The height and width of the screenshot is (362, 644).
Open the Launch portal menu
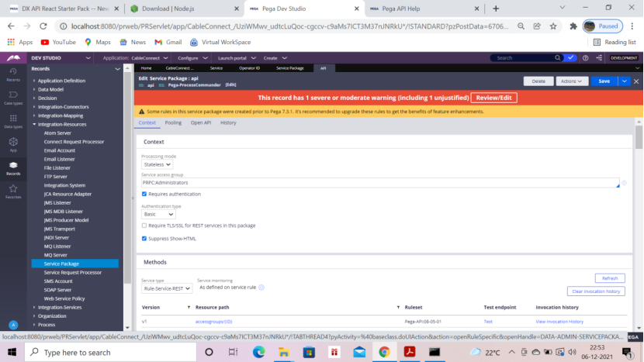pyautogui.click(x=237, y=58)
